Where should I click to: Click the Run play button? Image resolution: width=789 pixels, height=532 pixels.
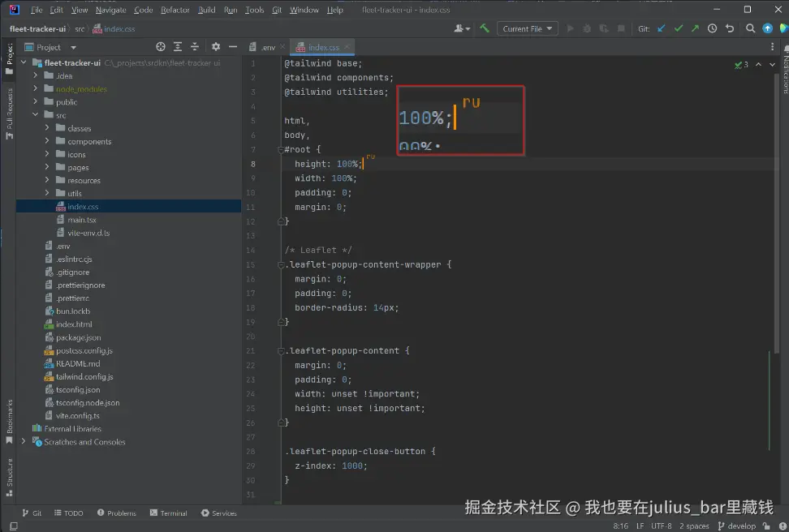570,28
